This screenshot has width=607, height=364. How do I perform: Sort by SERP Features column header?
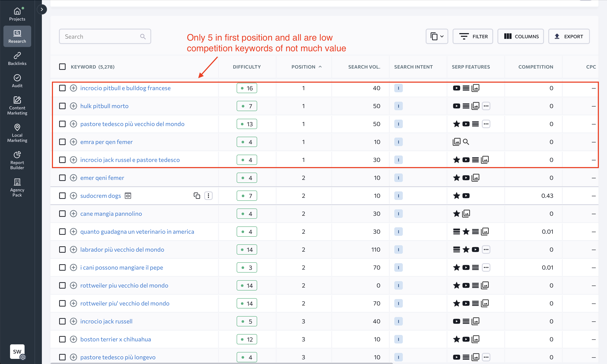tap(471, 67)
